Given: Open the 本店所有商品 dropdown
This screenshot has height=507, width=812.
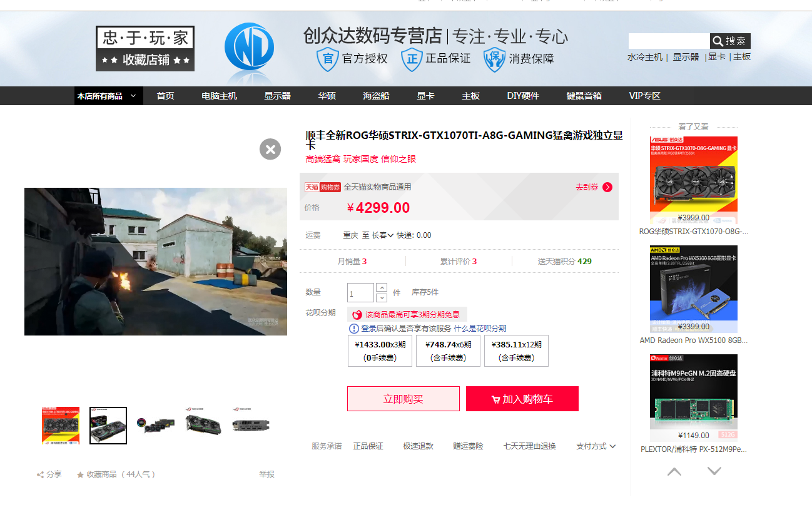Looking at the screenshot, I should coord(109,96).
